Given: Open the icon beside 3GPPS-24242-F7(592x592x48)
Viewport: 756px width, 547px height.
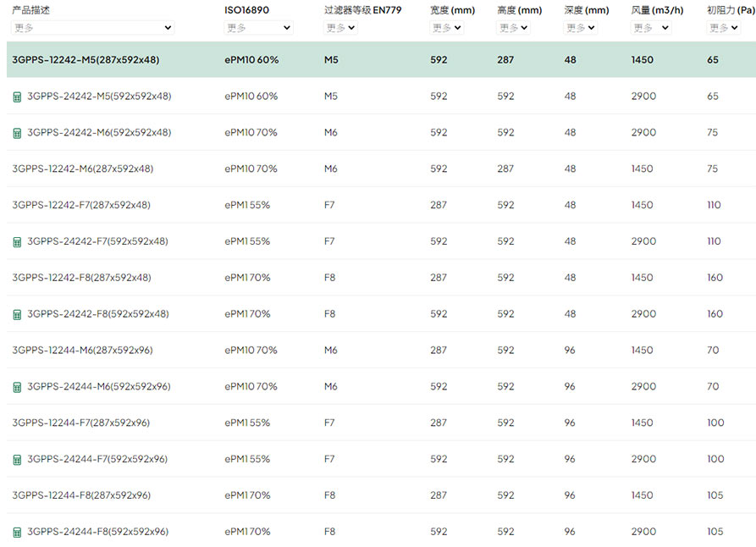Looking at the screenshot, I should pos(17,241).
